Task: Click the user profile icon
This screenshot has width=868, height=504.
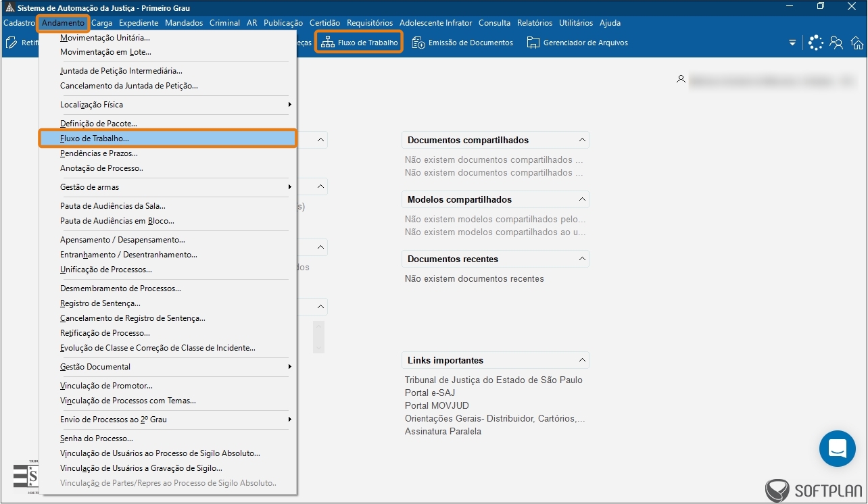Action: pos(681,79)
